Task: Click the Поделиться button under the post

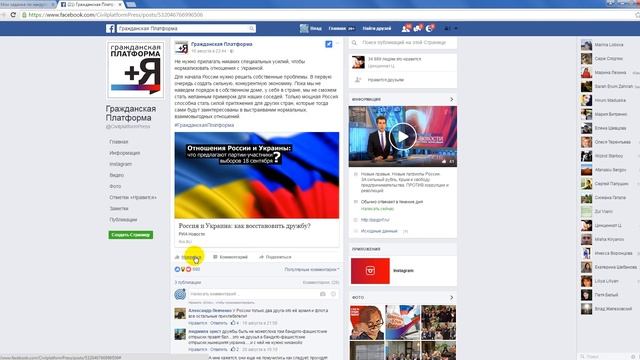Action: tap(276, 257)
